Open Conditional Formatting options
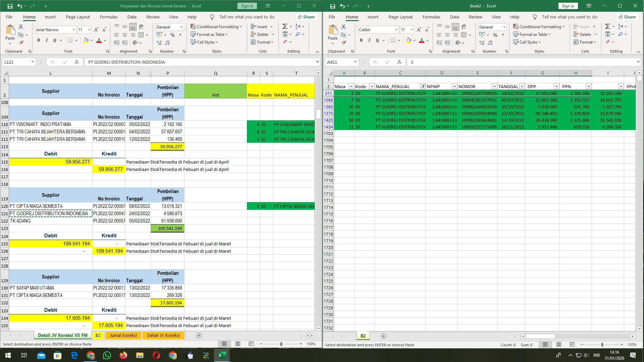Viewport: 644px width, 362px height. pyautogui.click(x=216, y=26)
